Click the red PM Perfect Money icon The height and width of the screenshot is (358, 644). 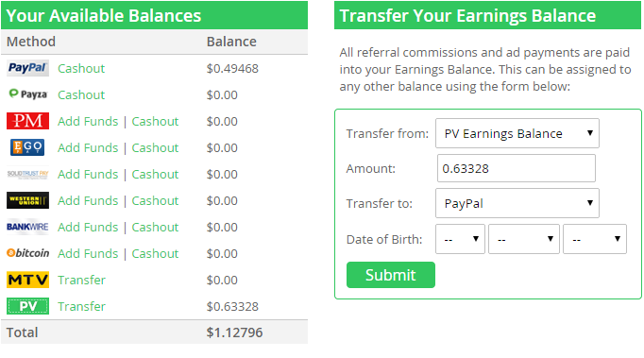(x=27, y=121)
